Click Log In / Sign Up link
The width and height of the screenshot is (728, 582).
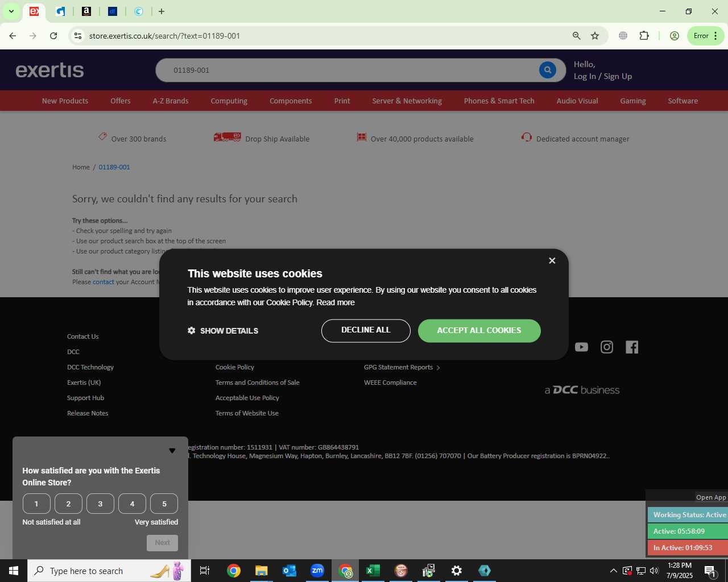click(x=603, y=76)
